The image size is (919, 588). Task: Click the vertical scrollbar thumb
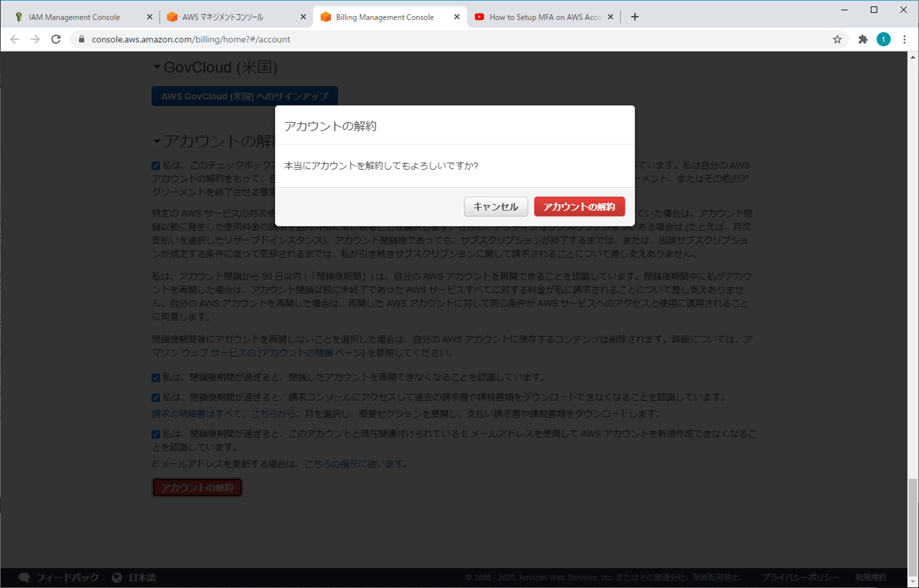click(x=913, y=527)
